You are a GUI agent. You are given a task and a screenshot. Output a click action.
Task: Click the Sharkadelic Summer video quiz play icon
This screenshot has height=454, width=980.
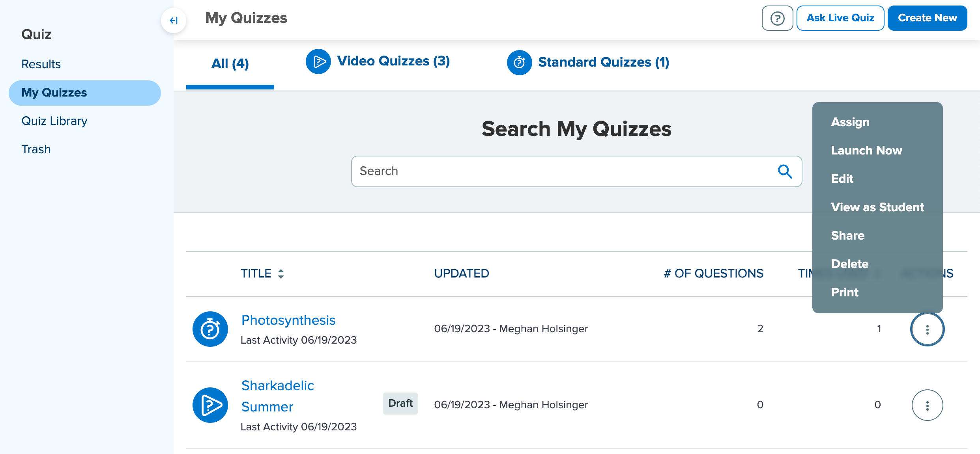coord(210,405)
